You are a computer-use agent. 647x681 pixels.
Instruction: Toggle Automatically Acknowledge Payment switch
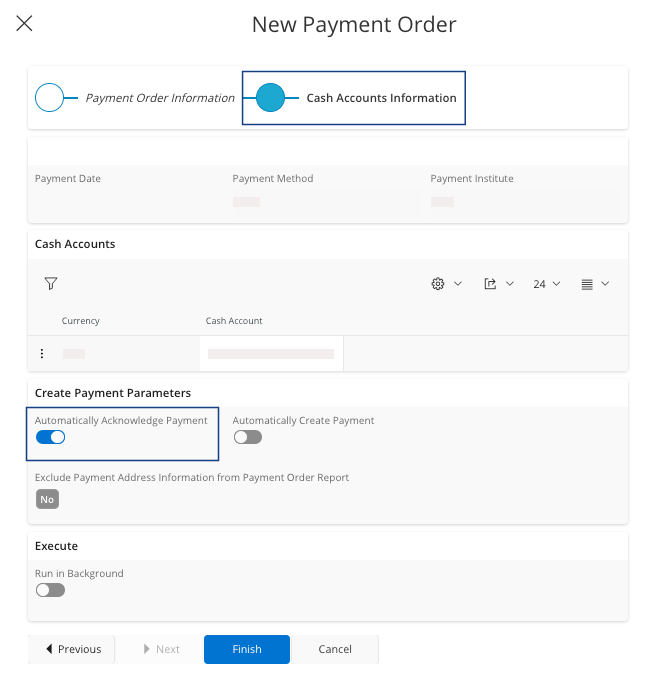[x=50, y=437]
